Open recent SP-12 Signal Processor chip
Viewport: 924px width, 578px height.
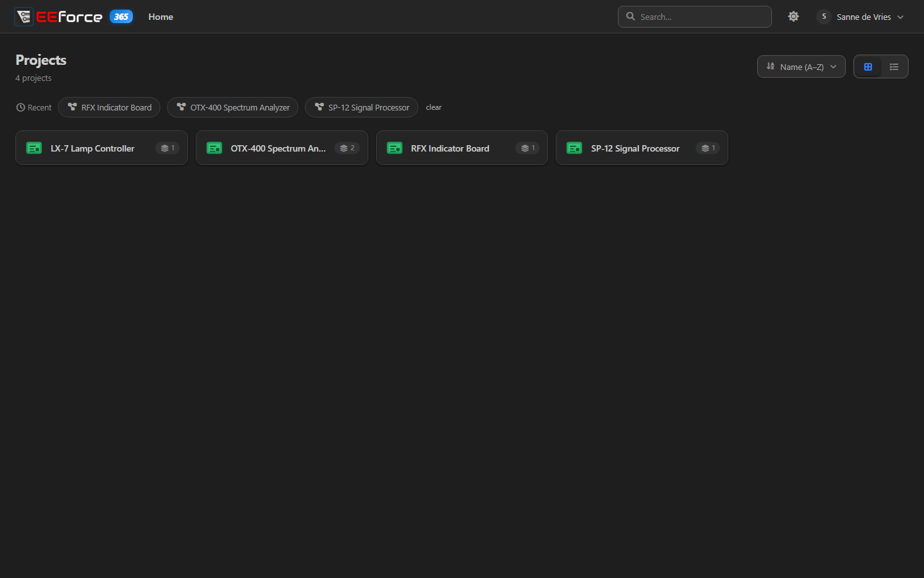tap(361, 107)
